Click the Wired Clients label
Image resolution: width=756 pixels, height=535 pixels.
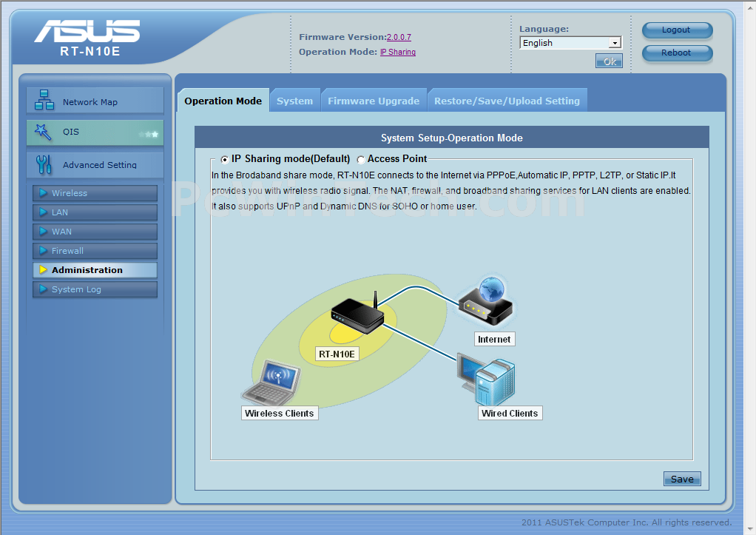pos(510,413)
